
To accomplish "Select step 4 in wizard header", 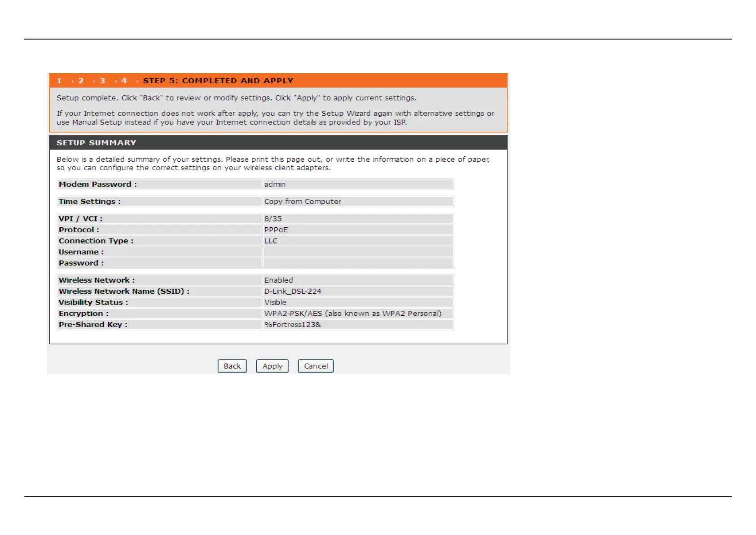I will 124,81.
